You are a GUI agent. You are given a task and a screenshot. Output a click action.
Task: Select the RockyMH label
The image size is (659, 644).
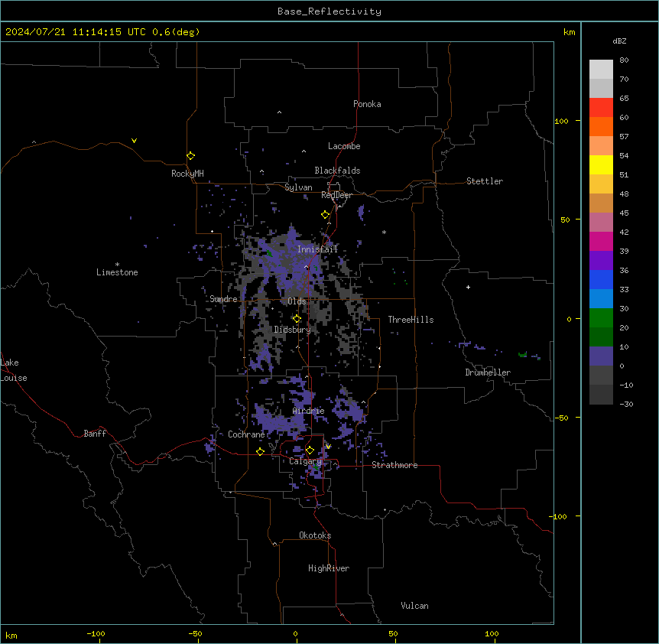tap(187, 173)
